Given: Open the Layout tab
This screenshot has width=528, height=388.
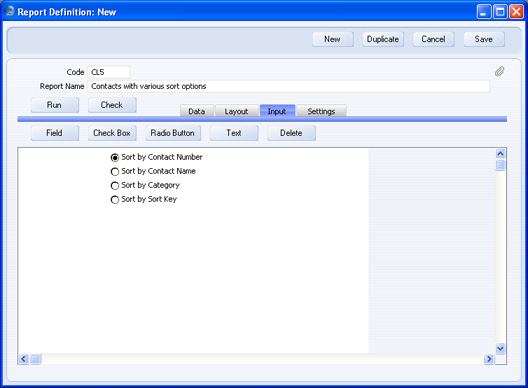Looking at the screenshot, I should 236,111.
